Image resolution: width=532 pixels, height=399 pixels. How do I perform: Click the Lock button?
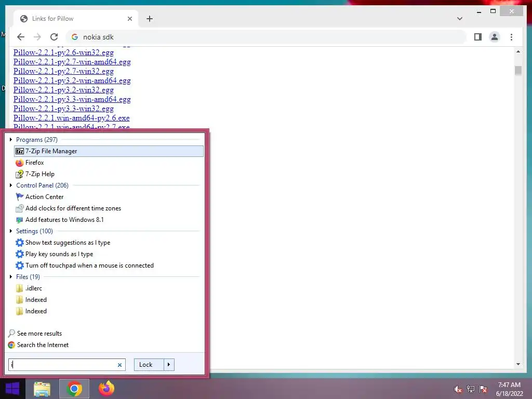point(149,365)
